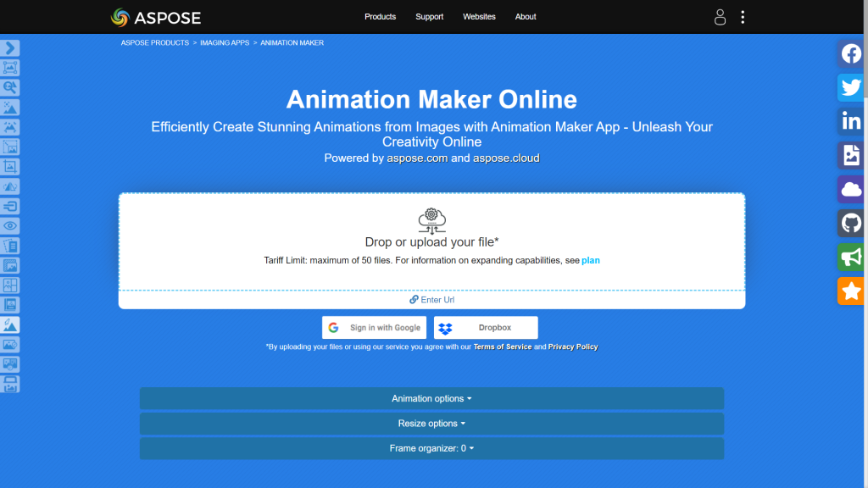Open the Resize options dropdown
This screenshot has height=488, width=868.
click(431, 423)
